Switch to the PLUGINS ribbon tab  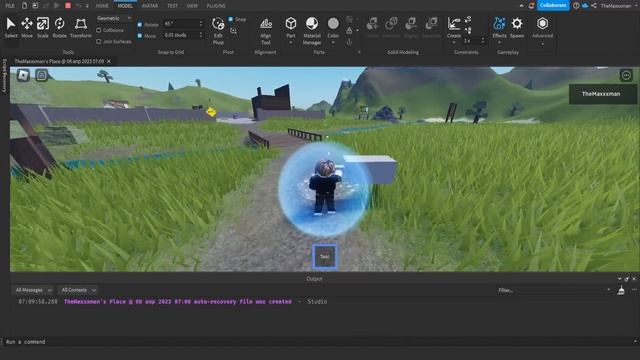(x=216, y=6)
